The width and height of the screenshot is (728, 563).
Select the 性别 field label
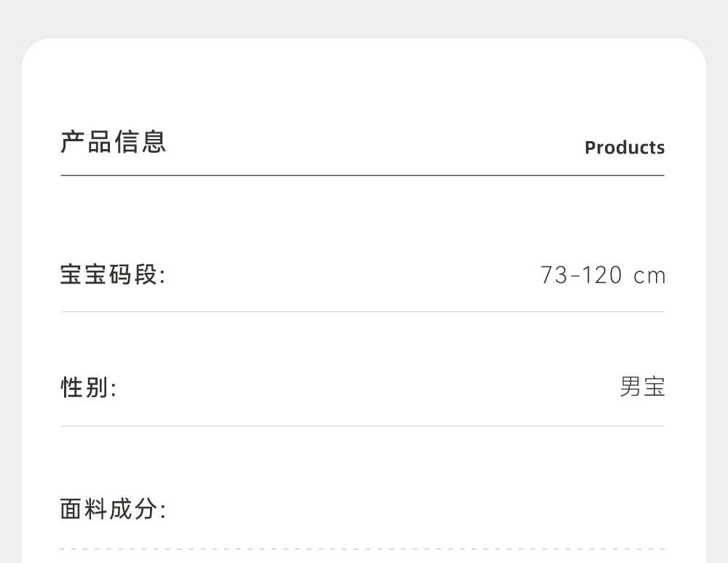pyautogui.click(x=88, y=388)
